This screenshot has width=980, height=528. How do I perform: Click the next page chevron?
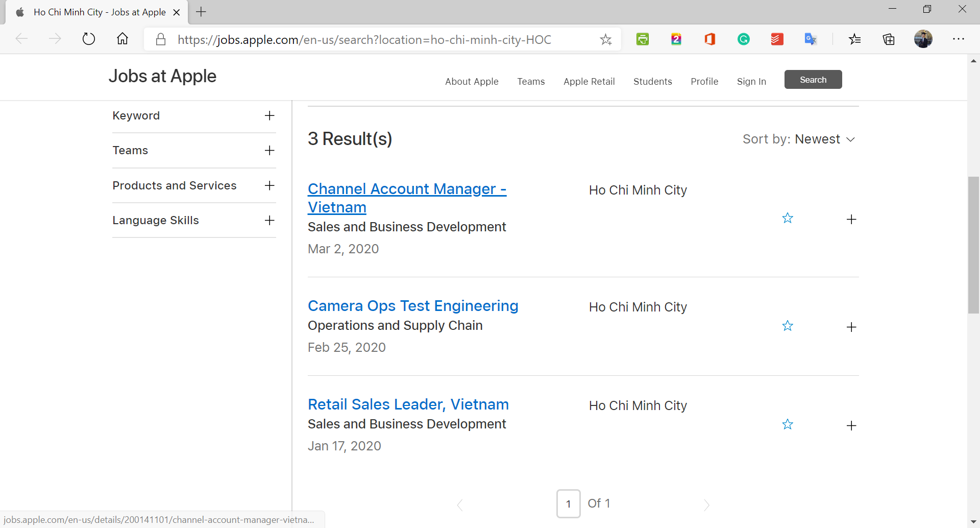pos(706,505)
